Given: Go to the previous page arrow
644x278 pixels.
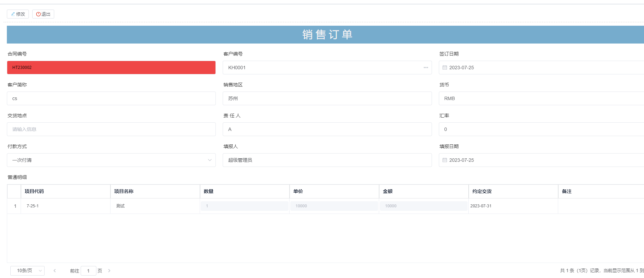Looking at the screenshot, I should 55,270.
